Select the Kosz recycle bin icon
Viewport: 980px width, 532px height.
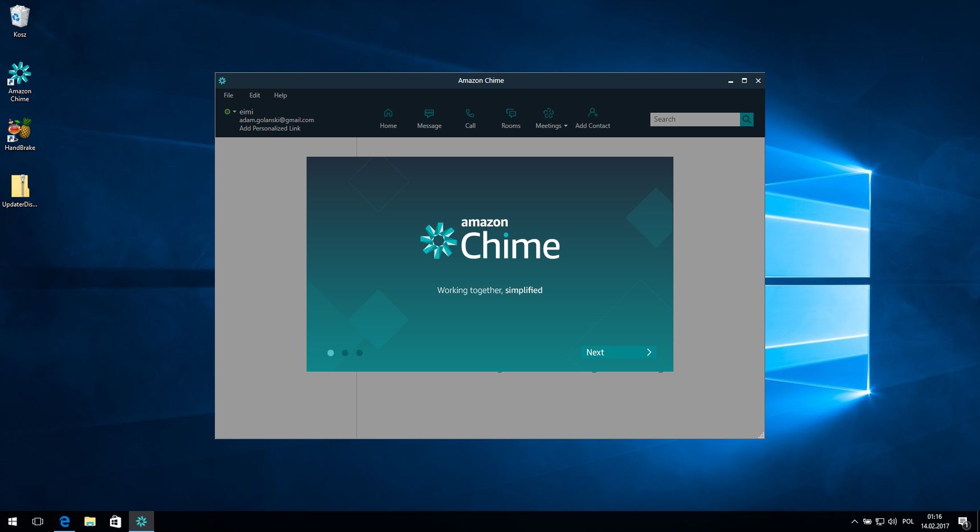[x=19, y=22]
